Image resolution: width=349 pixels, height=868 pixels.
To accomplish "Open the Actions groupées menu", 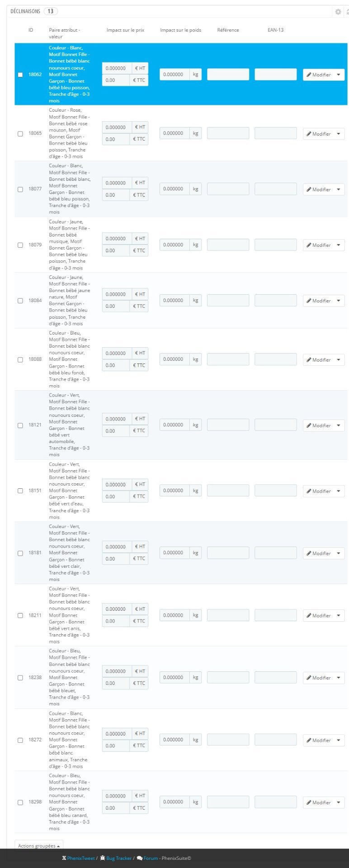I will click(39, 846).
